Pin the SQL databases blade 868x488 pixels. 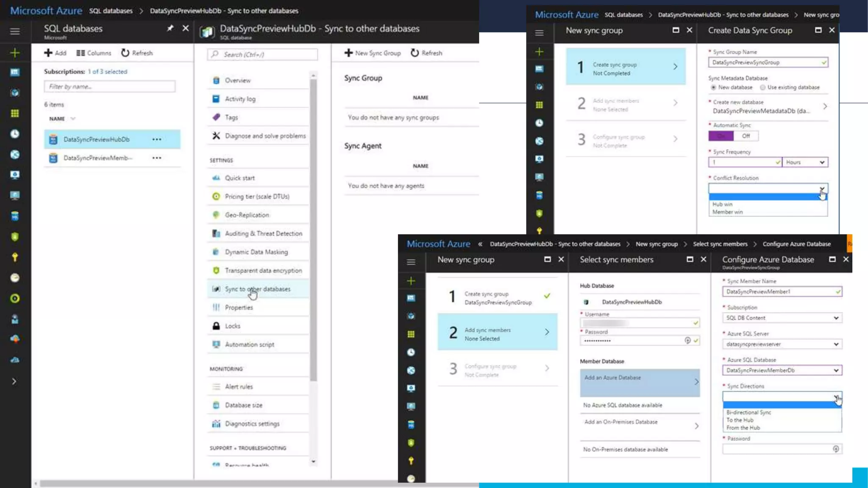(170, 28)
